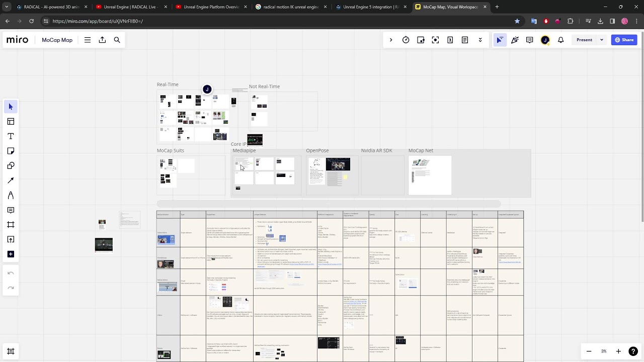Image resolution: width=644 pixels, height=362 pixels.
Task: Select the Mediapipe frame title
Action: pos(244,150)
